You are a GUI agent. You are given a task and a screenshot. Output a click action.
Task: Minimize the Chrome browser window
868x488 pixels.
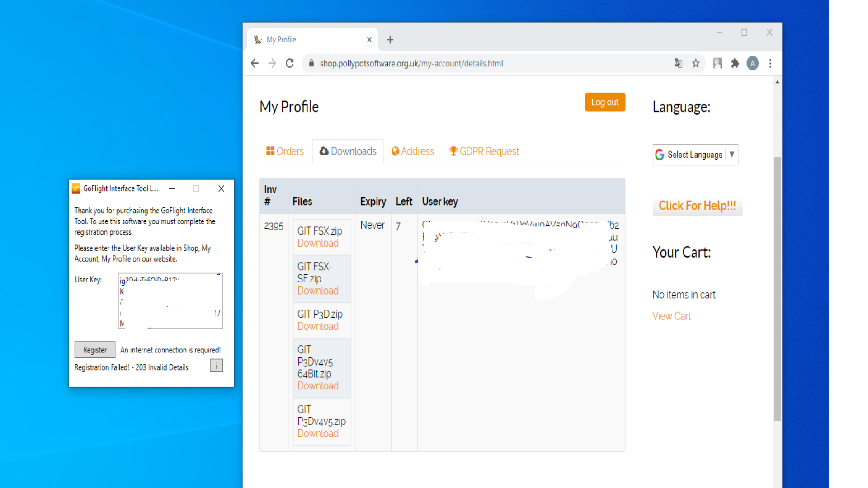(719, 33)
